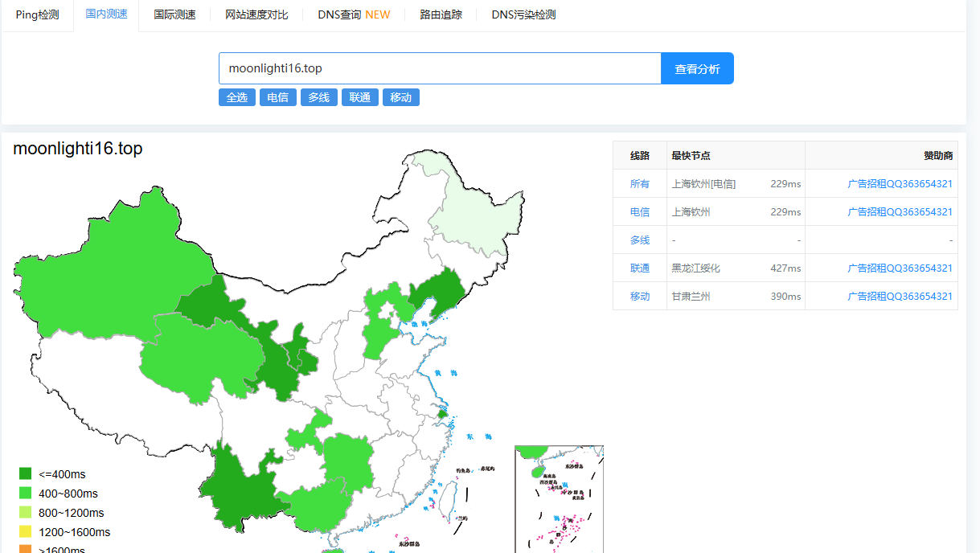Click the 800~1200ms light green legend swatch
Image resolution: width=980 pixels, height=553 pixels.
click(25, 513)
